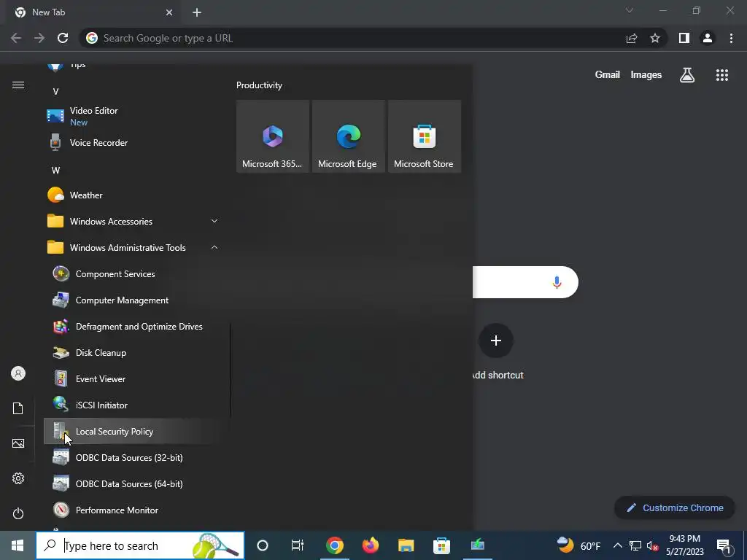
Task: Open the notification center
Action: point(724,545)
